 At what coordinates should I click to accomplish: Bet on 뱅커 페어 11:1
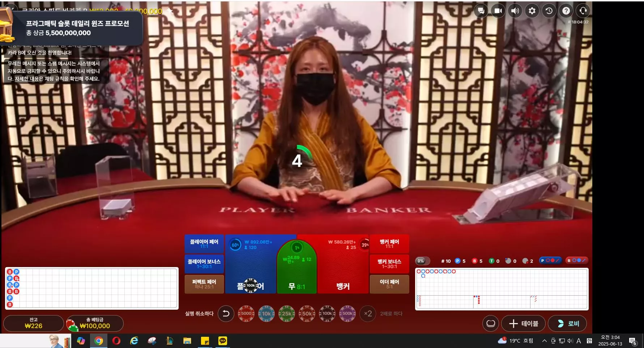[389, 244]
